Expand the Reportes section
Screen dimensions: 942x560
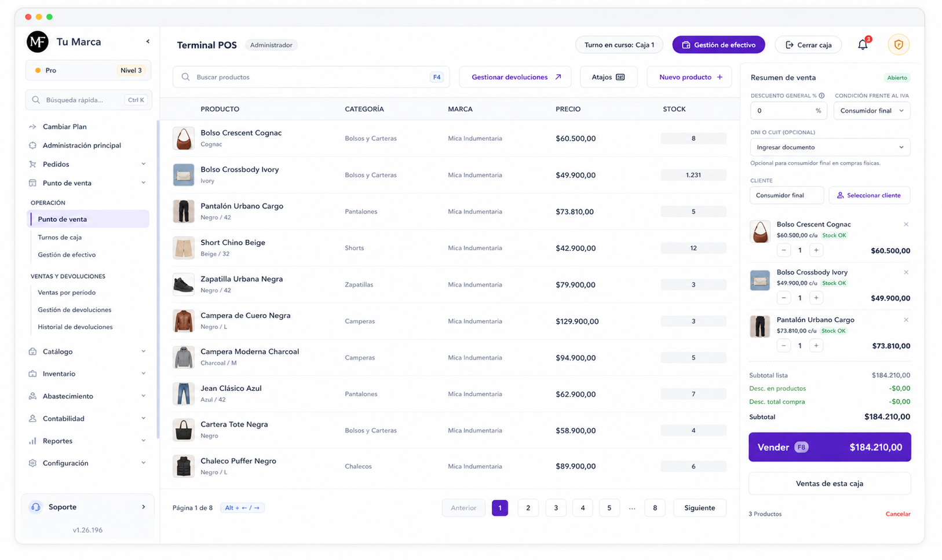(x=144, y=441)
